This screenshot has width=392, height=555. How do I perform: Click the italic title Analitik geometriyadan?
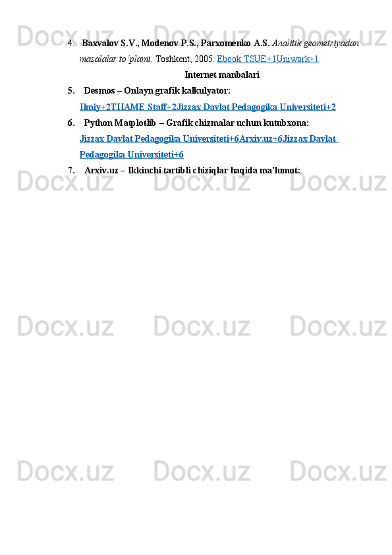pyautogui.click(x=315, y=44)
